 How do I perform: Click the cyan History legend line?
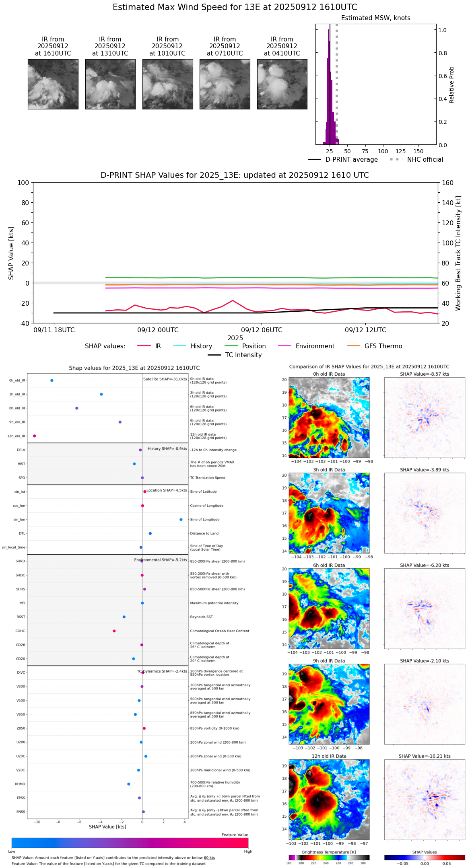tap(179, 346)
